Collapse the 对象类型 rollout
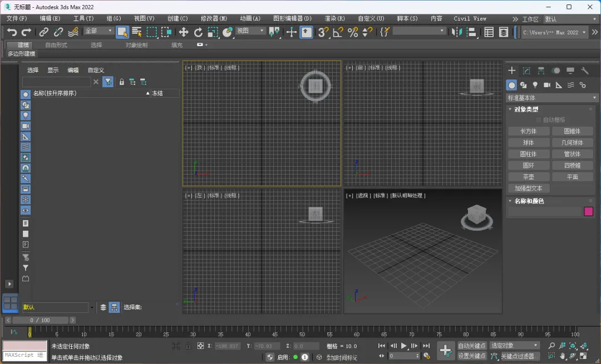 tap(526, 109)
